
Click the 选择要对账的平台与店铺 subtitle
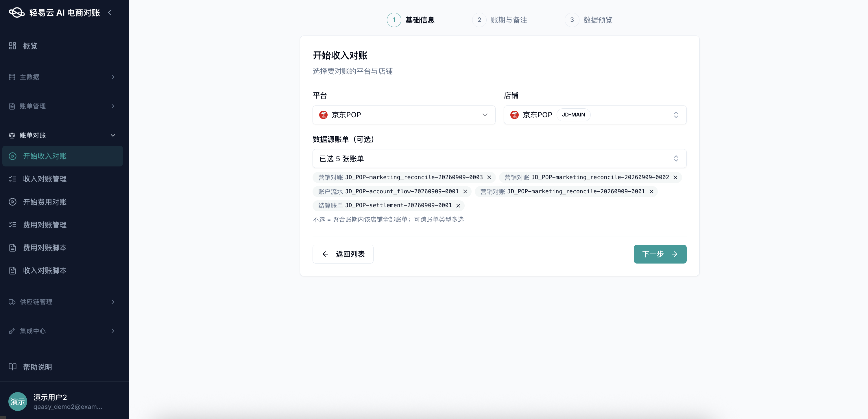coord(353,71)
